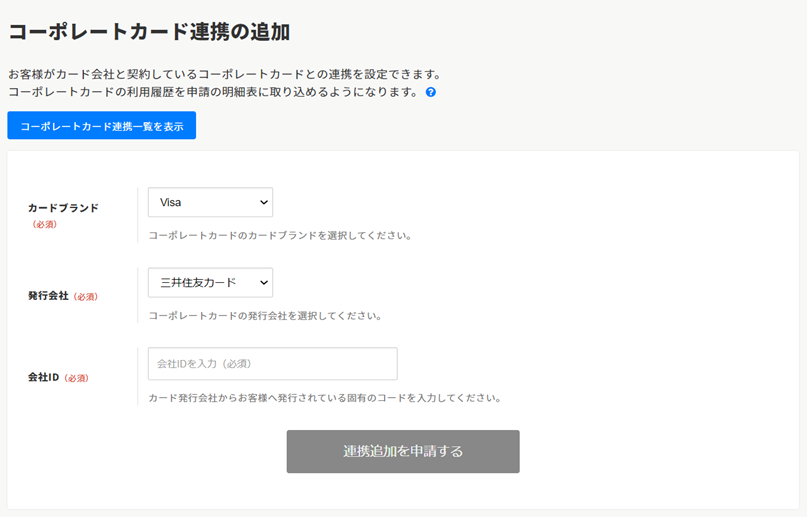Click the chevron arrow on the 三井住友カード dropdown
Viewport: 809px width, 517px height.
click(x=264, y=283)
